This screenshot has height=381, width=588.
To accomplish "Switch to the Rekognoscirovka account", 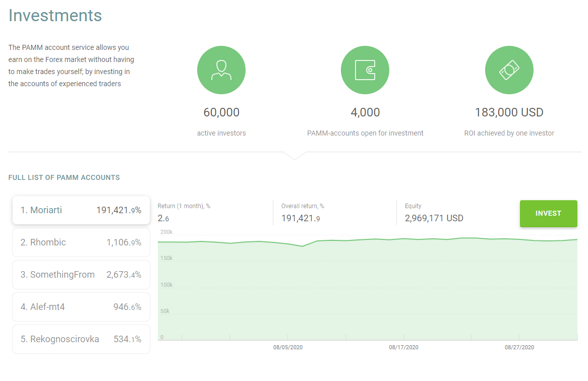I will pos(81,339).
